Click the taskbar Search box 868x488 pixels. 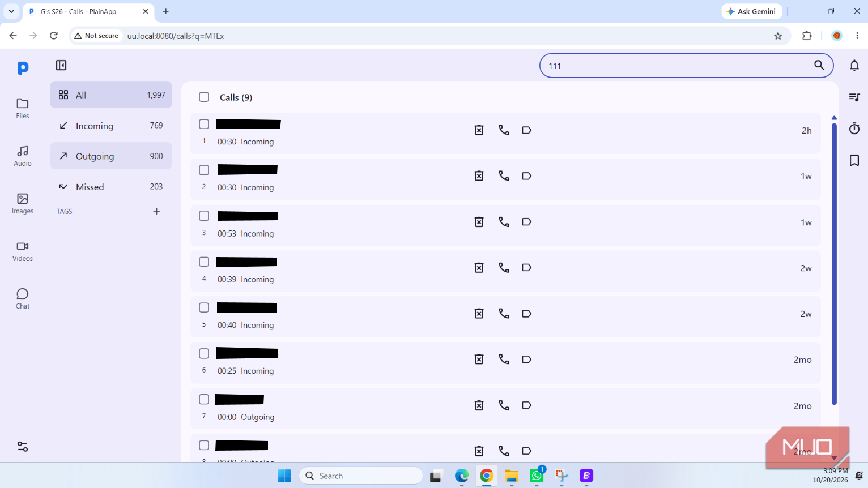361,476
